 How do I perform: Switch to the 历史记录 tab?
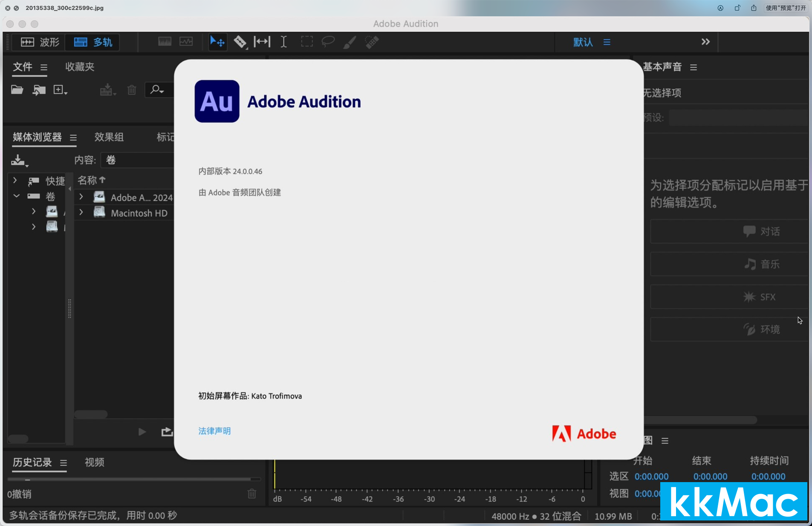32,462
